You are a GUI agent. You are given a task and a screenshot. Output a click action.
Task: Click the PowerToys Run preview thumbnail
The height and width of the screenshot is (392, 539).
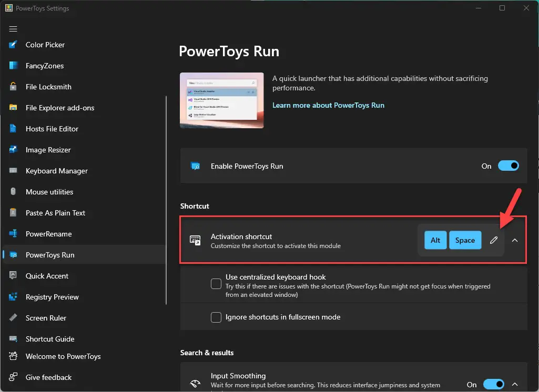[x=222, y=100]
